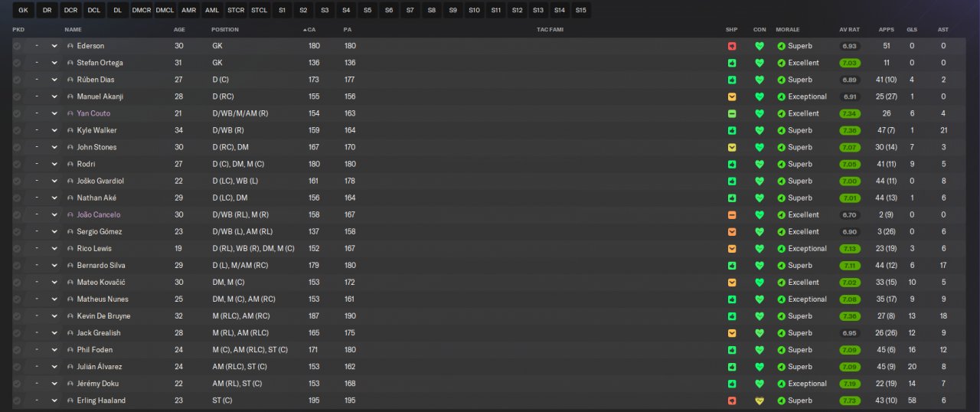Click Ederson's red match sharpness icon
980x412 pixels.
(731, 46)
